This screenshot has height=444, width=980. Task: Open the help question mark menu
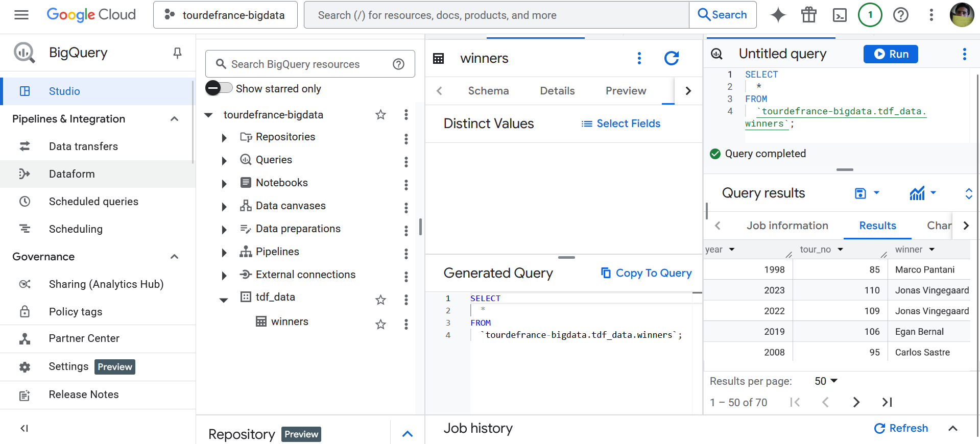point(901,15)
